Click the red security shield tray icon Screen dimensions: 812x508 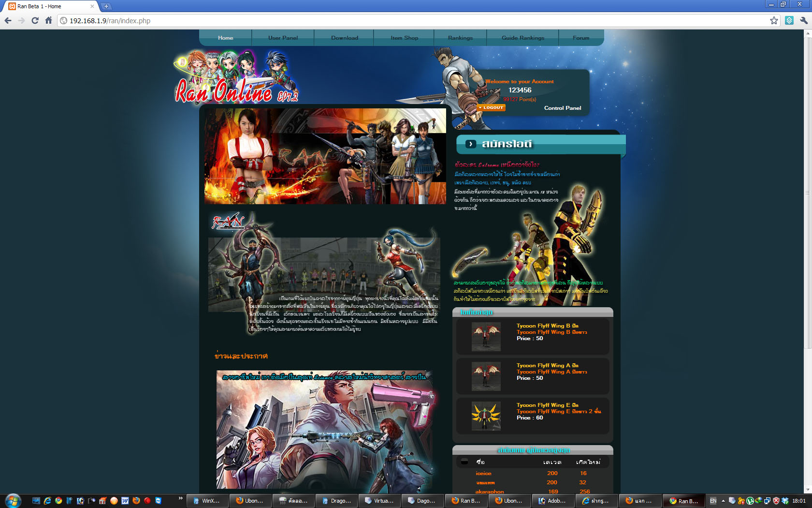[x=776, y=501]
